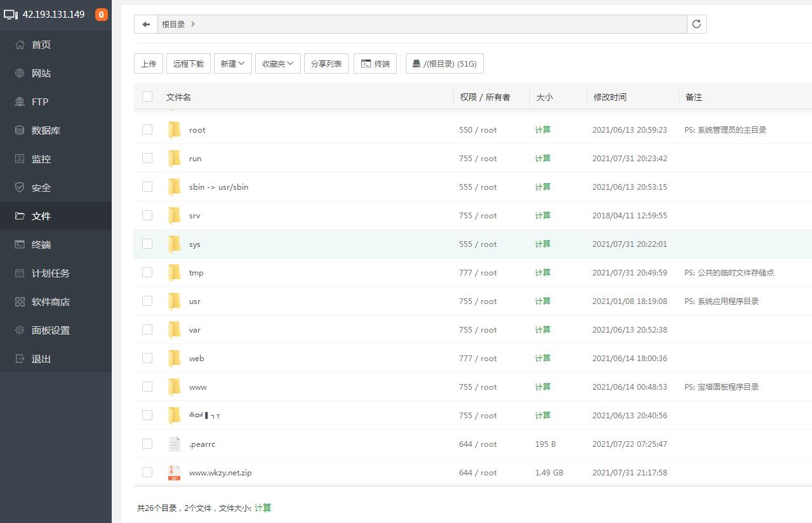
Task: Click 计算 size link for var folder
Action: [543, 329]
